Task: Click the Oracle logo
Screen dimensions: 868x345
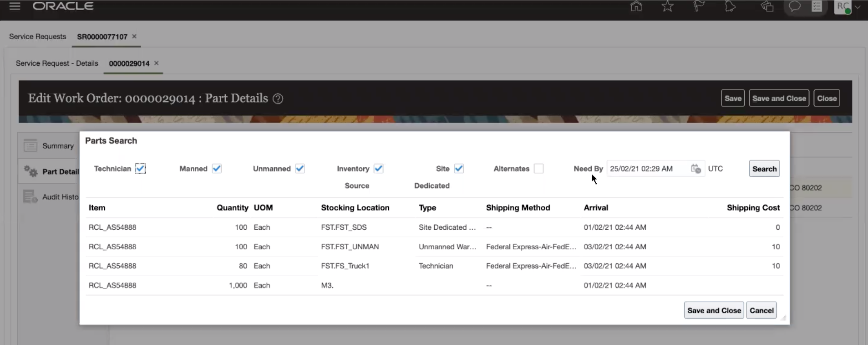Action: [x=63, y=6]
